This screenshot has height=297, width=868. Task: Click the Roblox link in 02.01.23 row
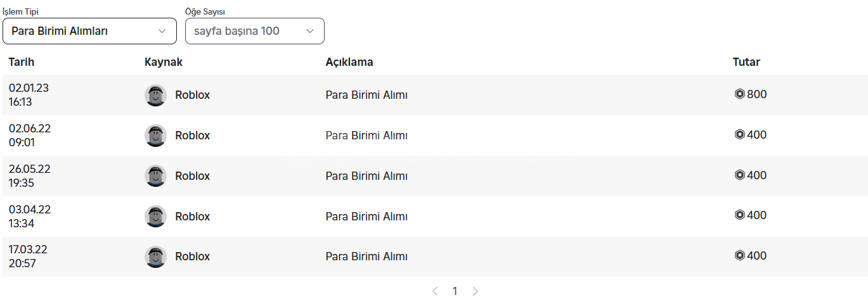192,95
